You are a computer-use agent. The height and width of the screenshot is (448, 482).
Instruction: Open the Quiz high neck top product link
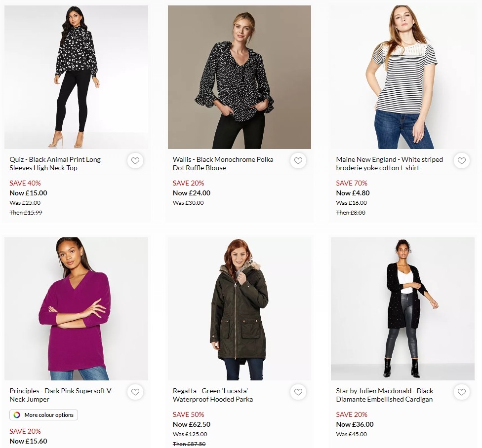coord(55,164)
